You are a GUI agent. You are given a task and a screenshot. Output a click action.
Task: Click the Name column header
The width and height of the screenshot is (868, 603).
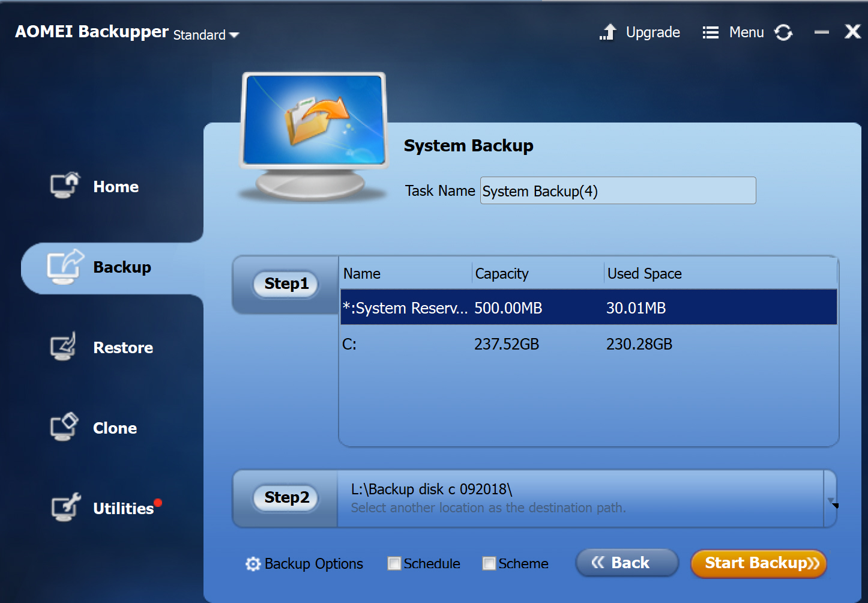[x=362, y=273]
